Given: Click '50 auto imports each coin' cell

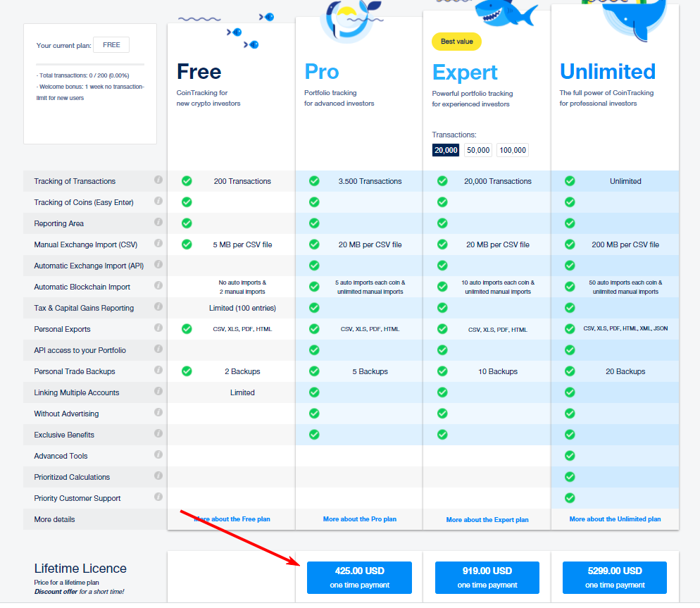Looking at the screenshot, I should (x=625, y=287).
